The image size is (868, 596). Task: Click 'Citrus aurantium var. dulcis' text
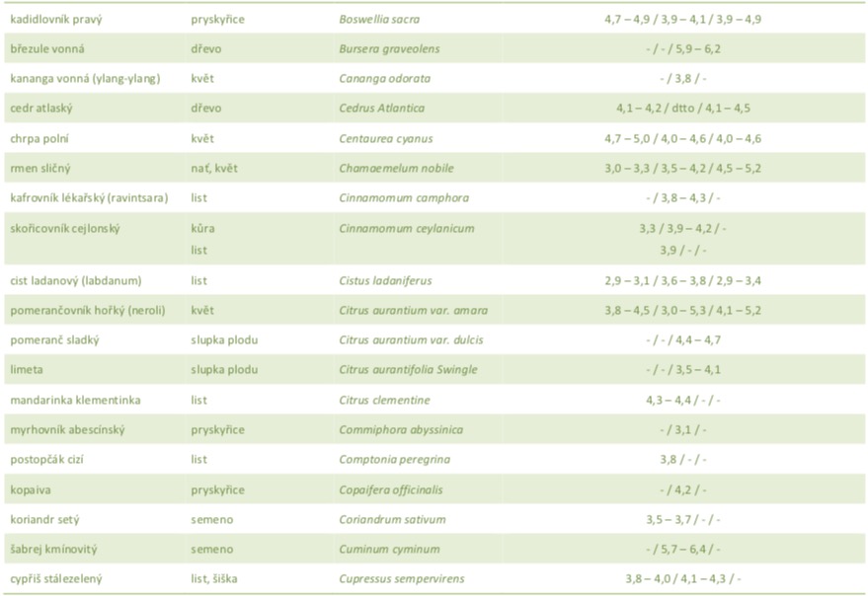[411, 340]
